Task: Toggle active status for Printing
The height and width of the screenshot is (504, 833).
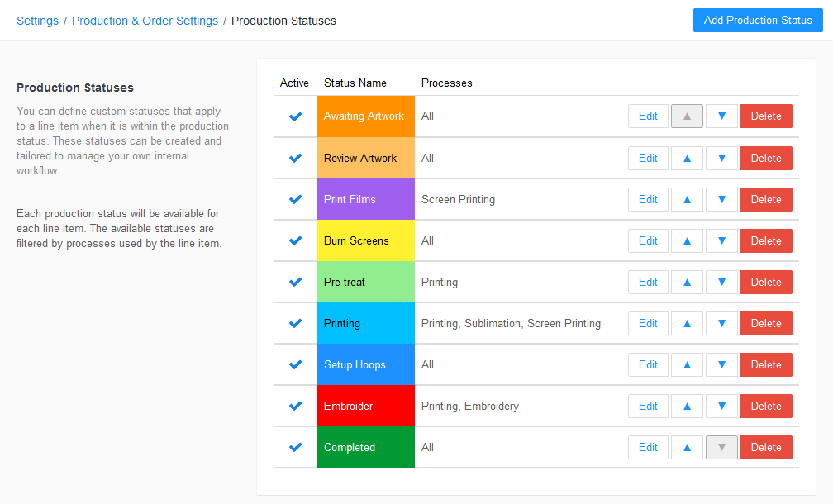Action: point(295,323)
